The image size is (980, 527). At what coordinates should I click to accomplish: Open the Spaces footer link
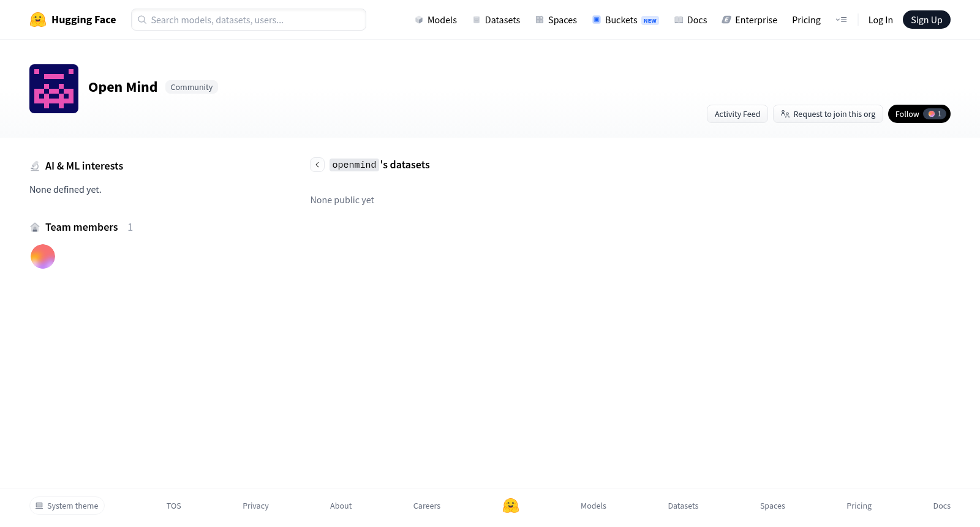point(772,506)
